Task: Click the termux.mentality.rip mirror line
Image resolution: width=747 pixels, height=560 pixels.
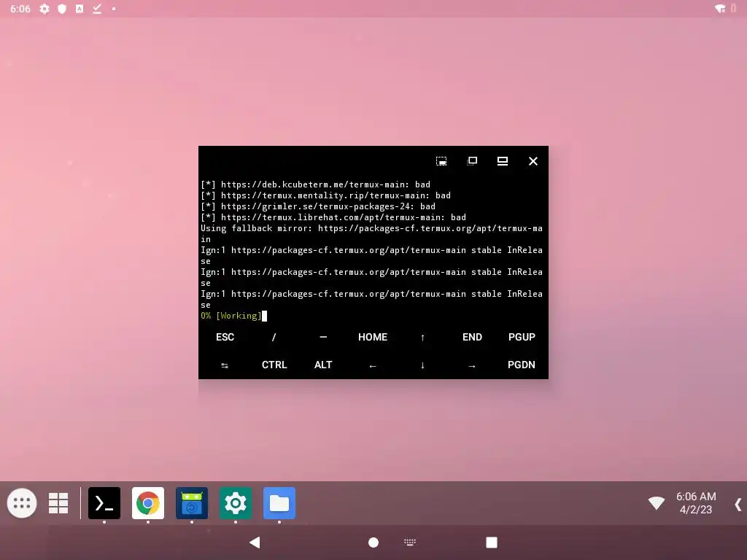Action: click(x=326, y=195)
